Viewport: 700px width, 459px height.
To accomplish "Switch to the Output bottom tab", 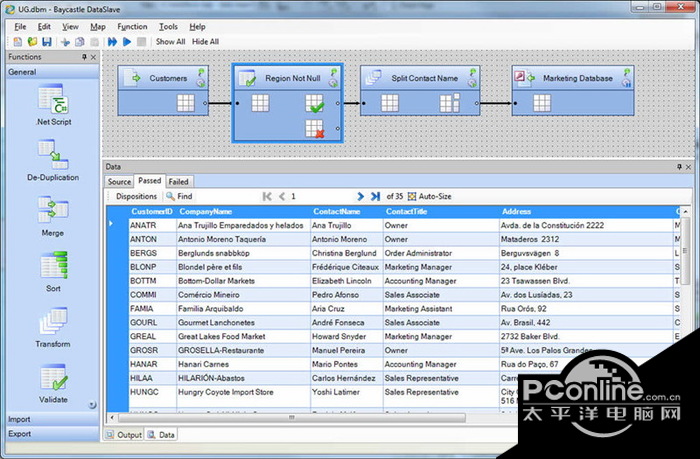I will coord(124,435).
